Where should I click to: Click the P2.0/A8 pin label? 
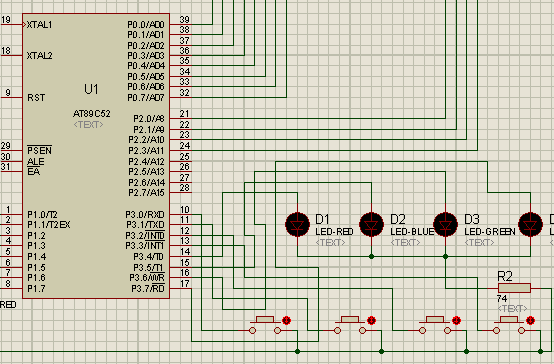point(149,119)
